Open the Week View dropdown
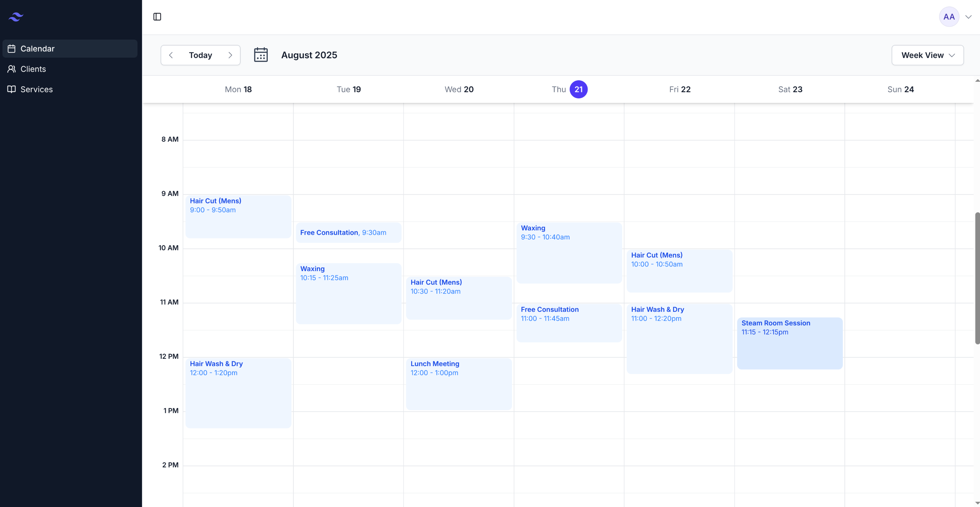The image size is (980, 507). click(x=927, y=55)
